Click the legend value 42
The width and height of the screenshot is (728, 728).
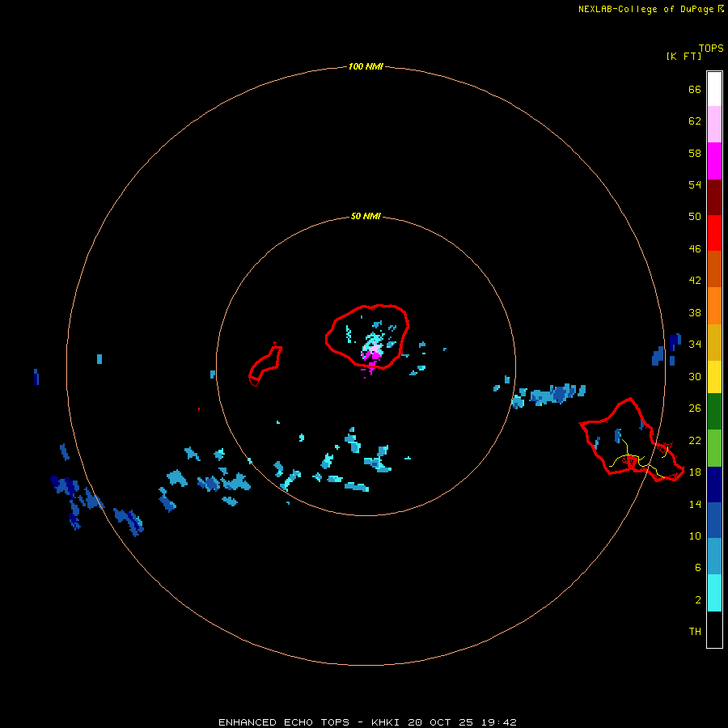point(695,280)
